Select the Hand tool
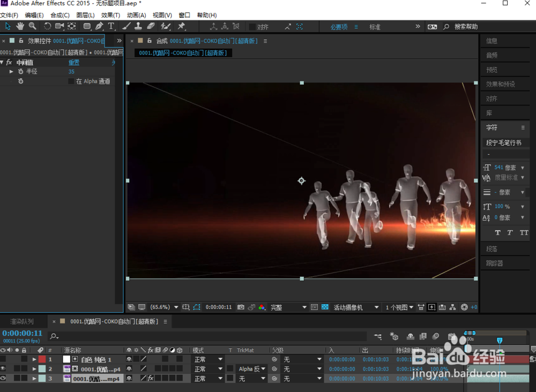 point(20,26)
